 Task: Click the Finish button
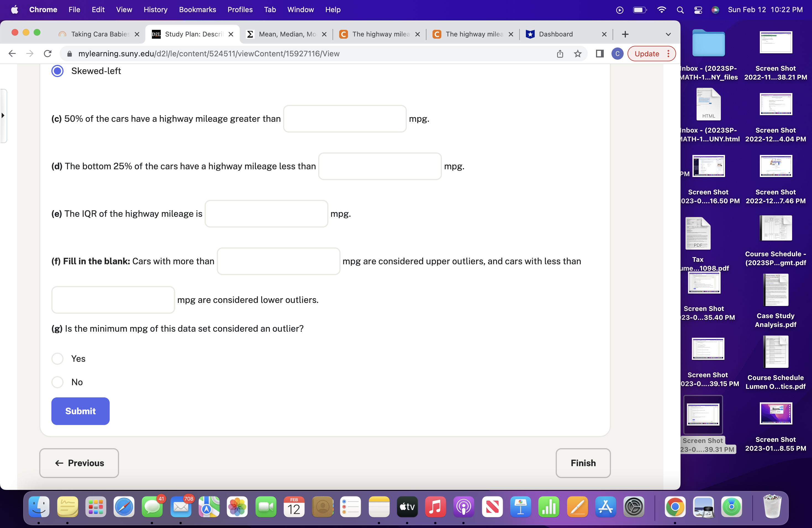tap(583, 463)
